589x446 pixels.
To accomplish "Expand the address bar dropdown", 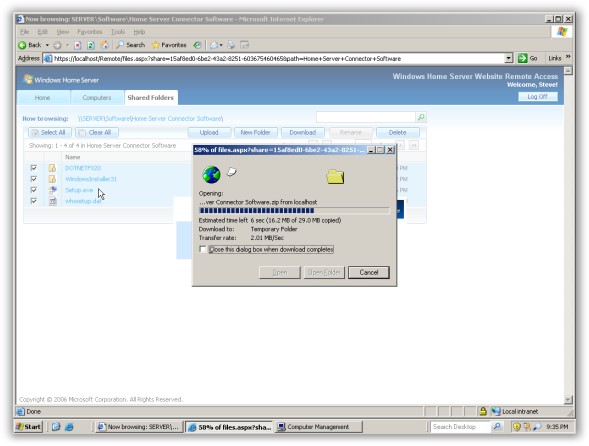I will tap(508, 58).
